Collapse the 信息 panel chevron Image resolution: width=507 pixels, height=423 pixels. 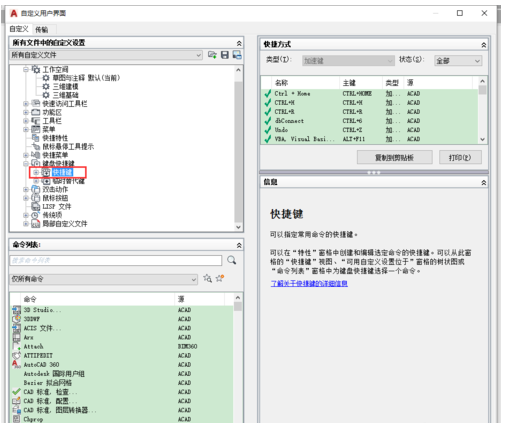click(x=484, y=182)
